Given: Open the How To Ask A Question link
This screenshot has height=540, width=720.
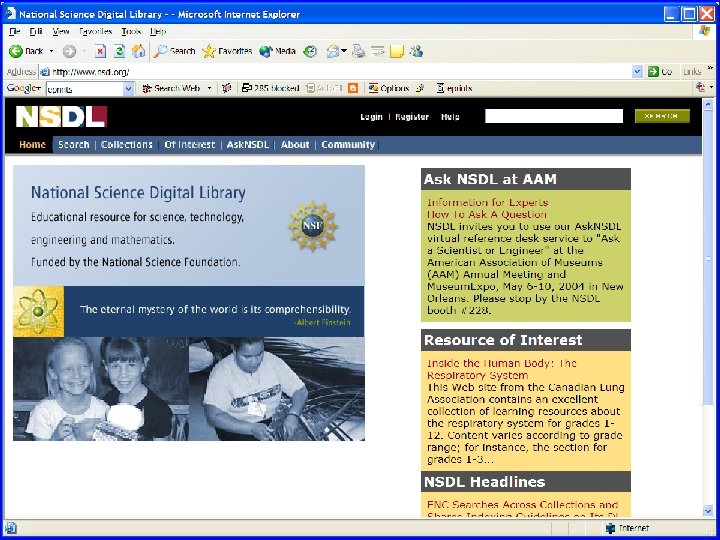Looking at the screenshot, I should point(487,214).
